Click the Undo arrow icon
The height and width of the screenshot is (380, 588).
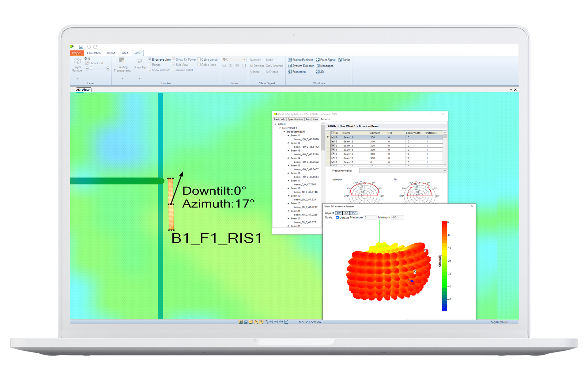(89, 47)
